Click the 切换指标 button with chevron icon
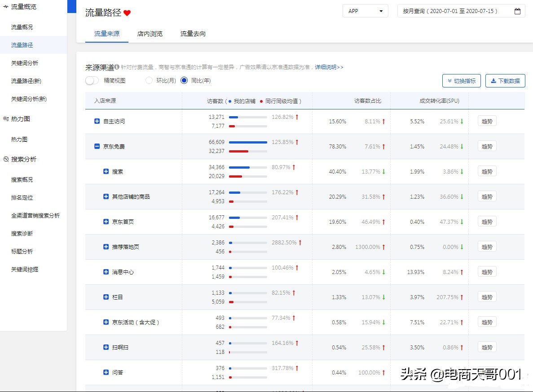The width and height of the screenshot is (533, 392). click(x=462, y=81)
